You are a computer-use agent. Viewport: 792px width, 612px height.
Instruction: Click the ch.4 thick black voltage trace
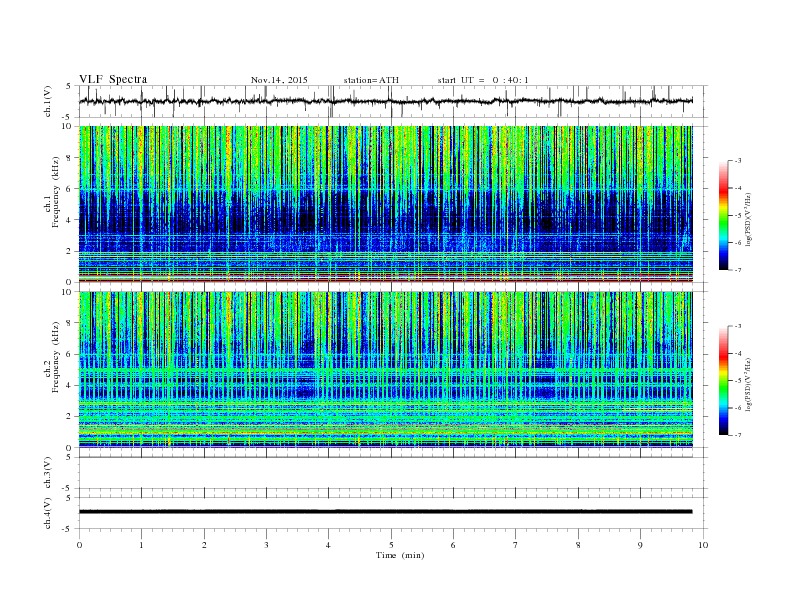(385, 512)
